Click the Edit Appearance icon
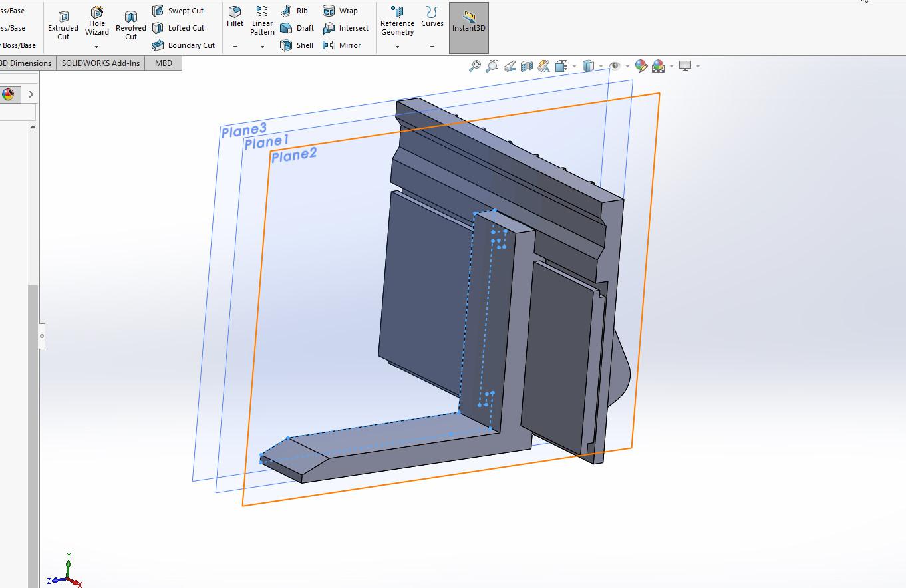The image size is (906, 588). (x=641, y=66)
